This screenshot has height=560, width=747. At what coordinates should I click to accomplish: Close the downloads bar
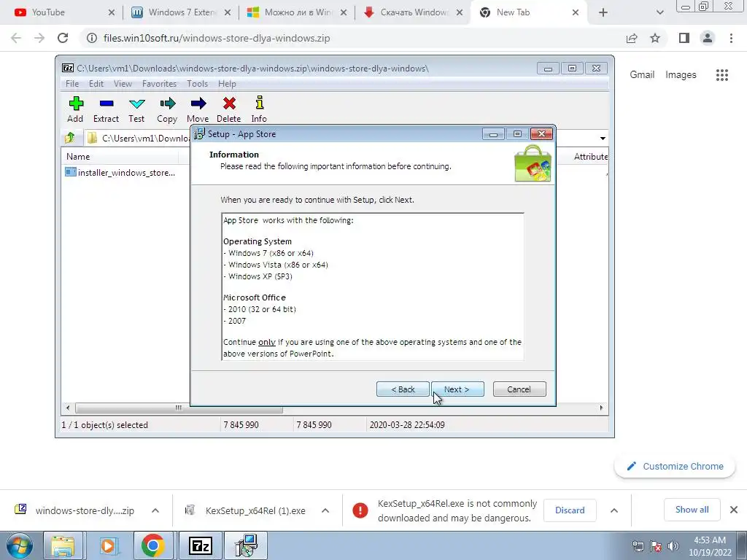[x=734, y=510]
